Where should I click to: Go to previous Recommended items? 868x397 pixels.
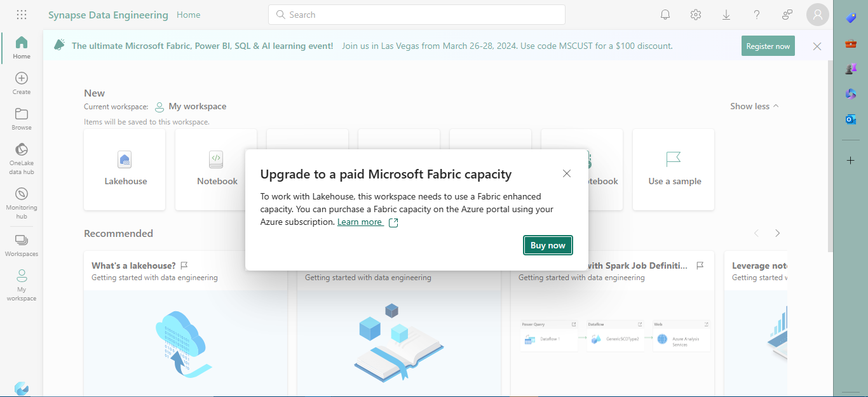(756, 233)
